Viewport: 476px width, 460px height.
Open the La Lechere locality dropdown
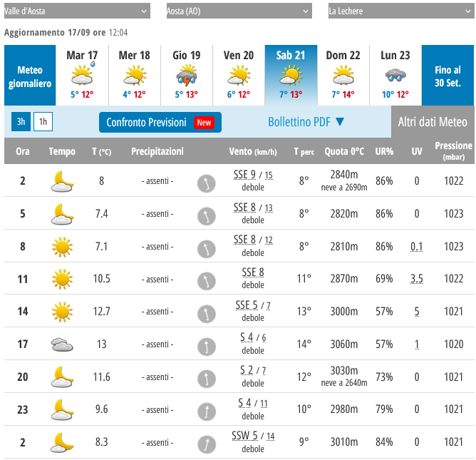[x=400, y=11]
